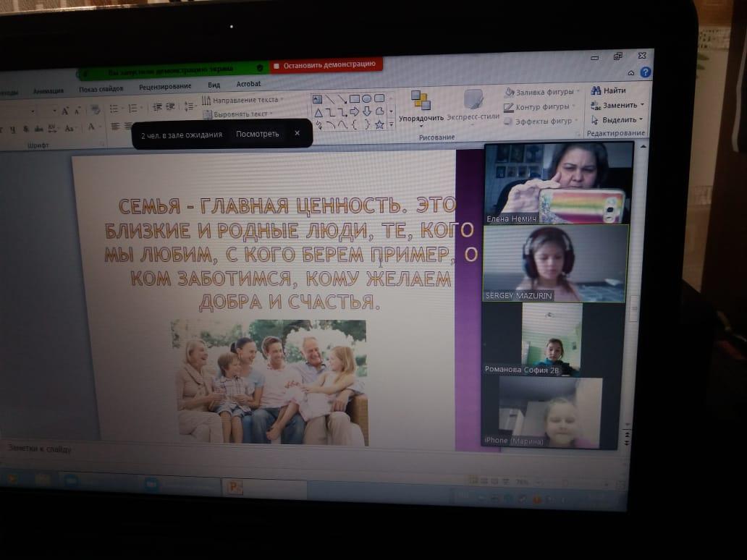
Task: Open the Направление текста dropdown
Action: (x=243, y=100)
